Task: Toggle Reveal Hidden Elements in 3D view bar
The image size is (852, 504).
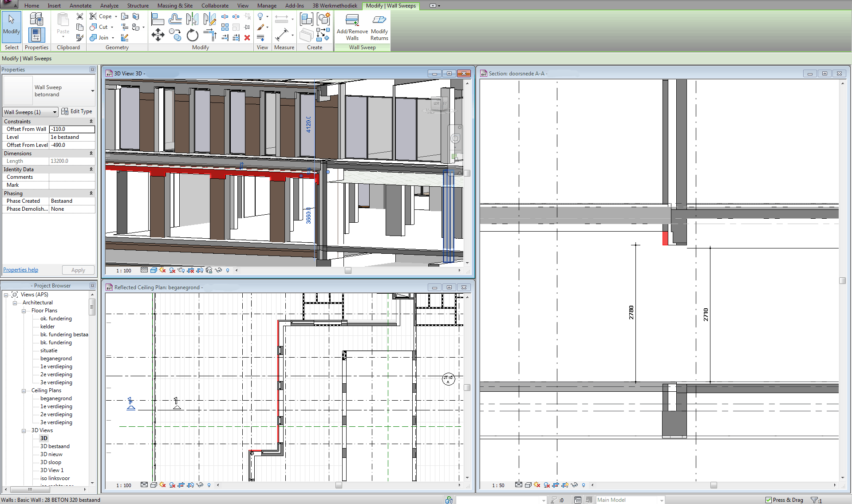Action: pyautogui.click(x=228, y=270)
